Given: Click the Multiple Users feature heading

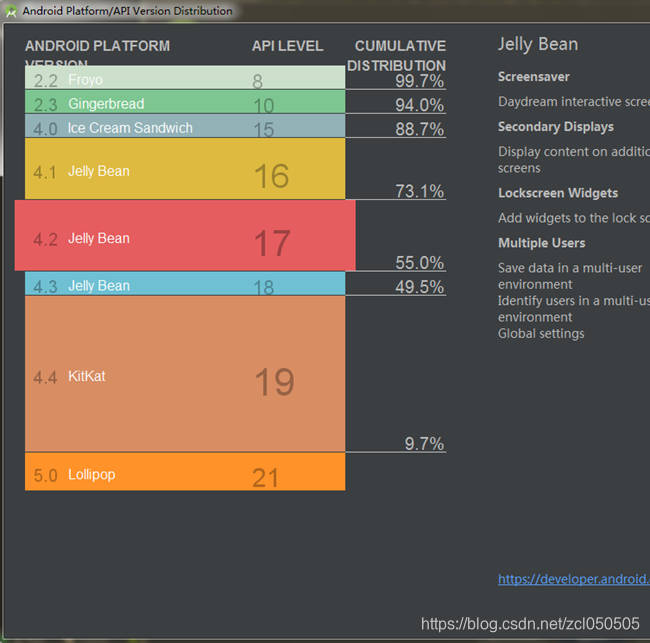Looking at the screenshot, I should pos(542,243).
